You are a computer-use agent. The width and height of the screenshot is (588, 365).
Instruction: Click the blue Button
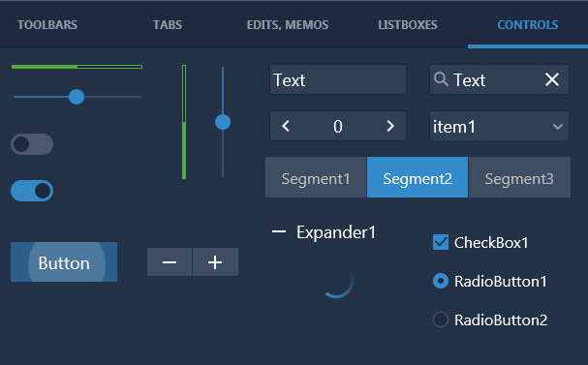64,262
